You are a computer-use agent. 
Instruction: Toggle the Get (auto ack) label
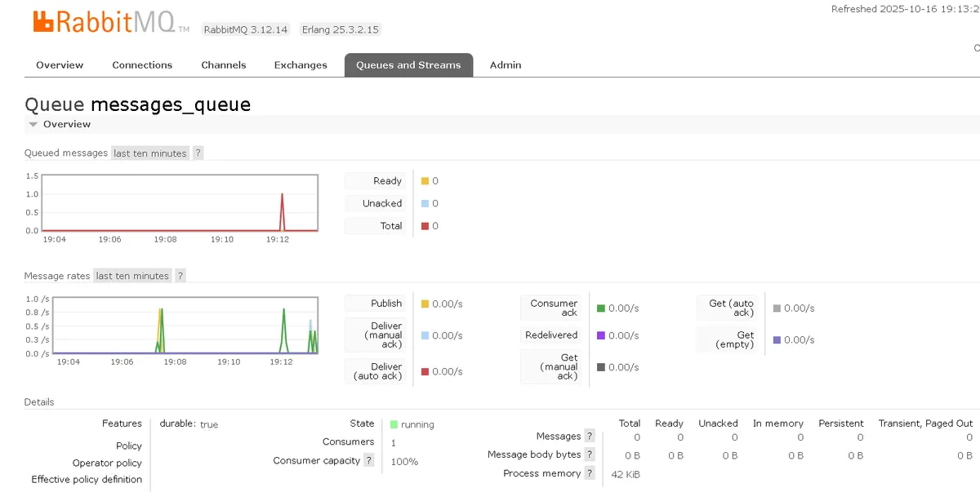tap(727, 308)
